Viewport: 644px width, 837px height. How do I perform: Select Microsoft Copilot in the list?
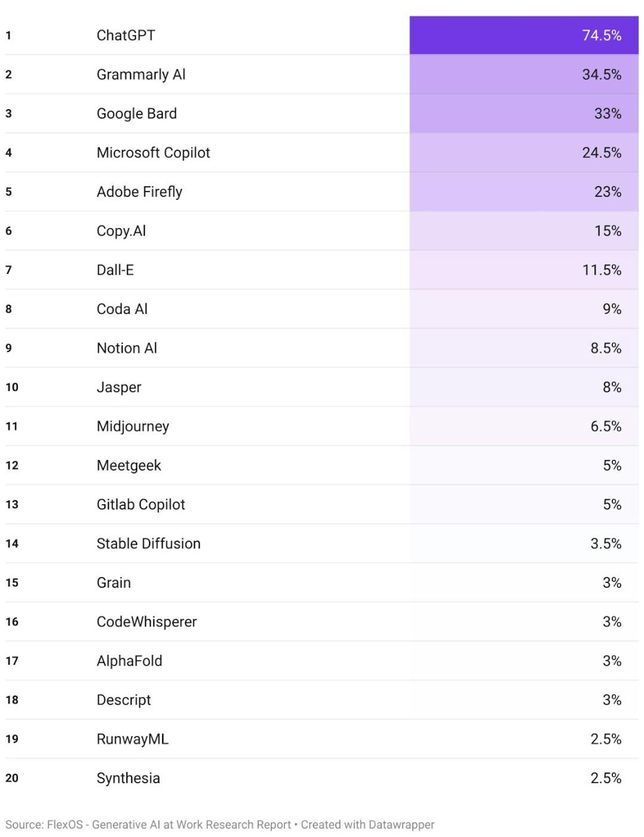(x=153, y=153)
